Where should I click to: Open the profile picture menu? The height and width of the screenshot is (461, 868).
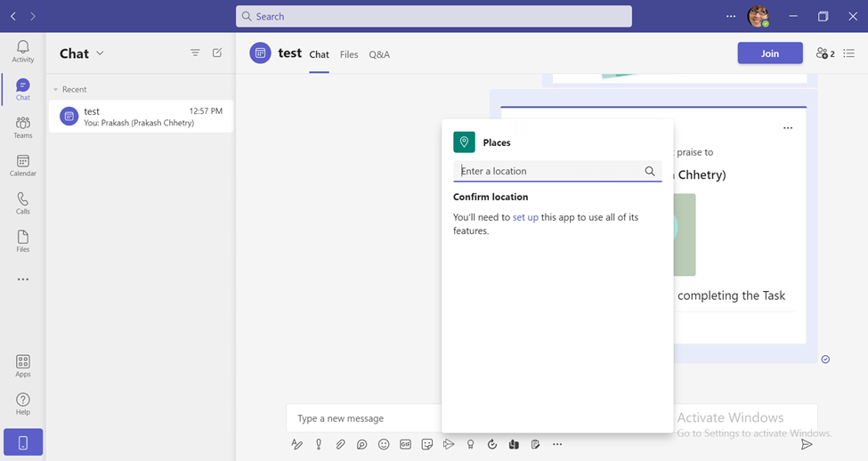pyautogui.click(x=758, y=16)
